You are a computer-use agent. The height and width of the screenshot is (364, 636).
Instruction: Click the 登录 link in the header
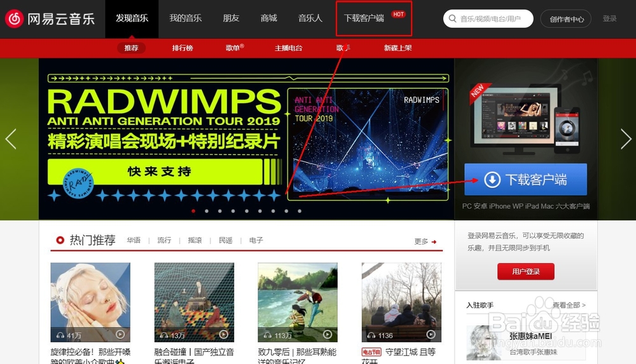(609, 18)
